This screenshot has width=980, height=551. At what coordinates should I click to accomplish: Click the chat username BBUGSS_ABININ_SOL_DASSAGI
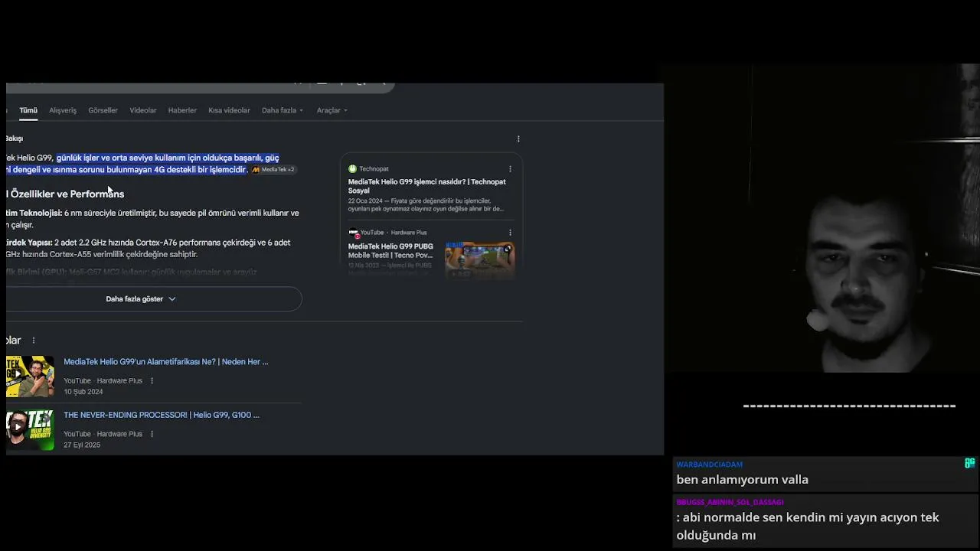730,502
